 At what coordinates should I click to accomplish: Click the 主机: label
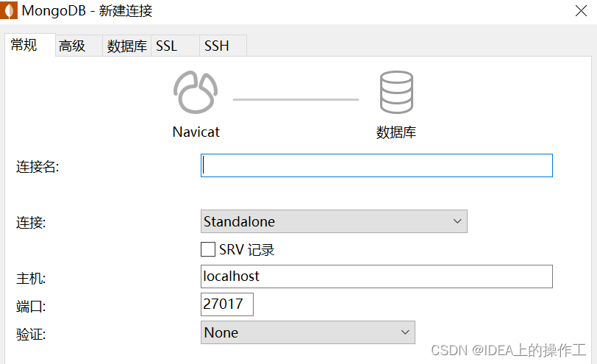pos(31,278)
